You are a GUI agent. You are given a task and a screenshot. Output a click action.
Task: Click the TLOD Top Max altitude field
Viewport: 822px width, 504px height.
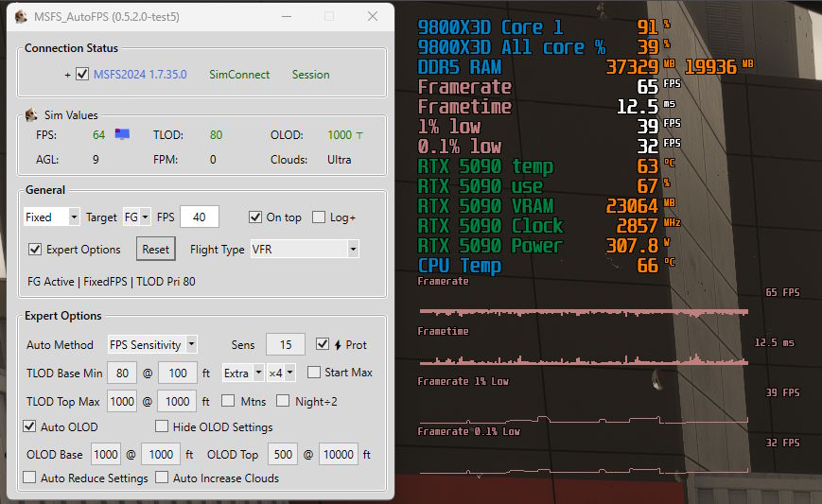(x=177, y=401)
